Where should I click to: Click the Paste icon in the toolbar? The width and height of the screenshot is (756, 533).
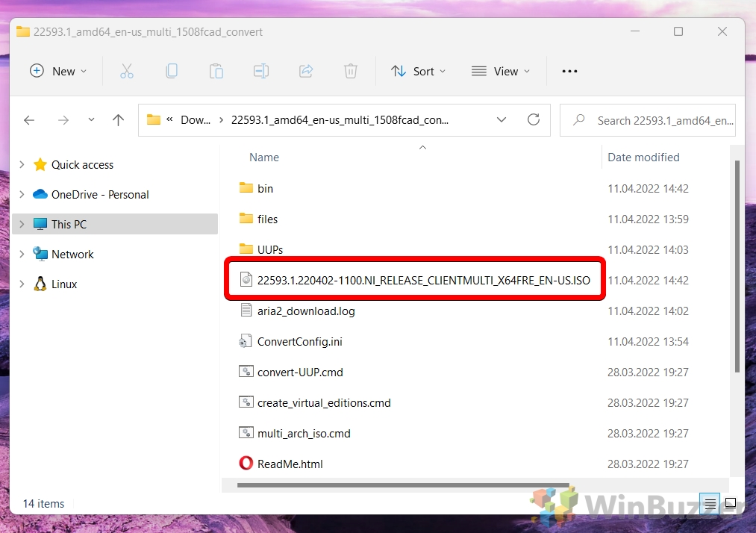pyautogui.click(x=216, y=71)
